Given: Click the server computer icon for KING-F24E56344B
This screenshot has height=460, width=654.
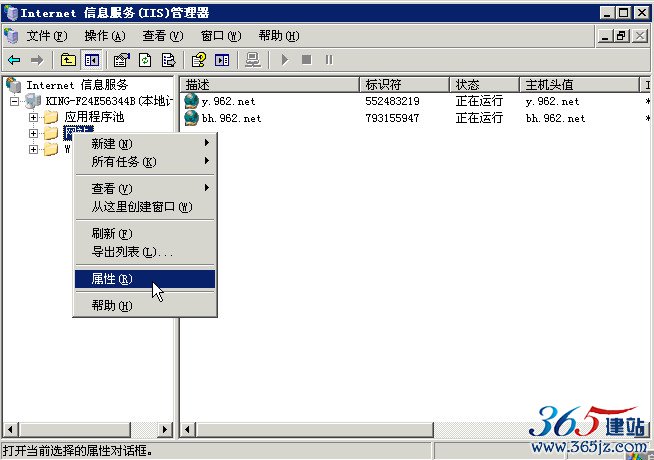Looking at the screenshot, I should [33, 101].
